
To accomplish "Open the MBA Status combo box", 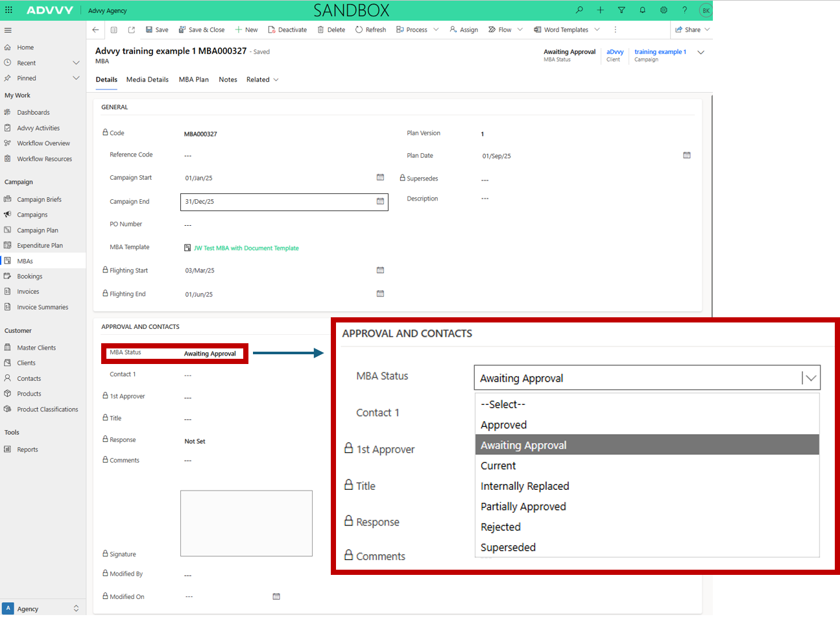I will pos(647,378).
